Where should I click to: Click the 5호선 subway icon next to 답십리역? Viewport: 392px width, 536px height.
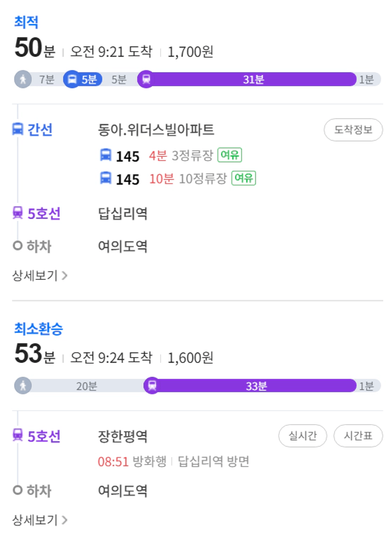pos(18,213)
